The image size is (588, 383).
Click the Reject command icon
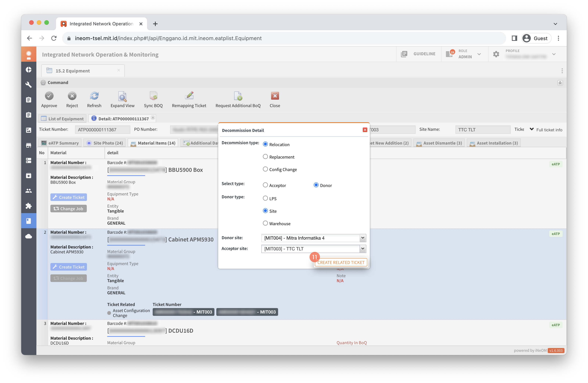(x=72, y=96)
